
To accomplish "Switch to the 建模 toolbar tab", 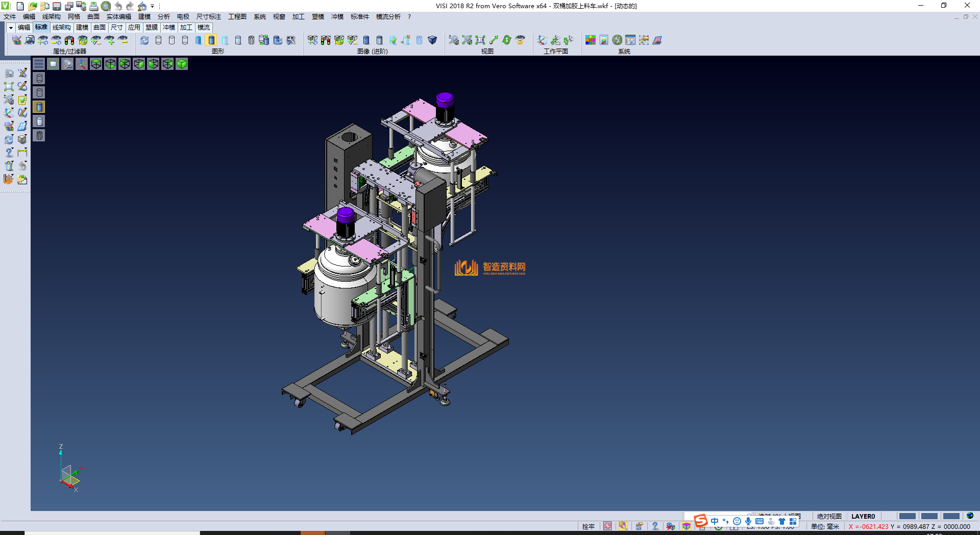I will point(82,28).
